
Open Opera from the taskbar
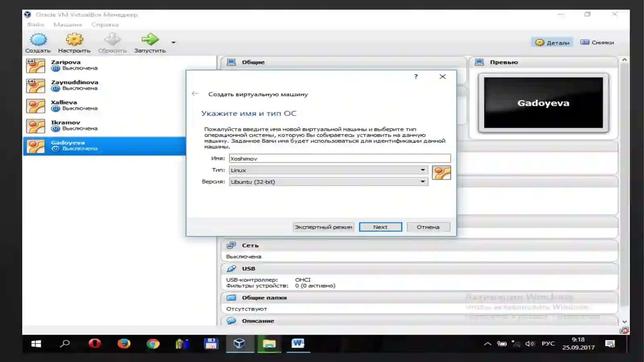pos(95,343)
